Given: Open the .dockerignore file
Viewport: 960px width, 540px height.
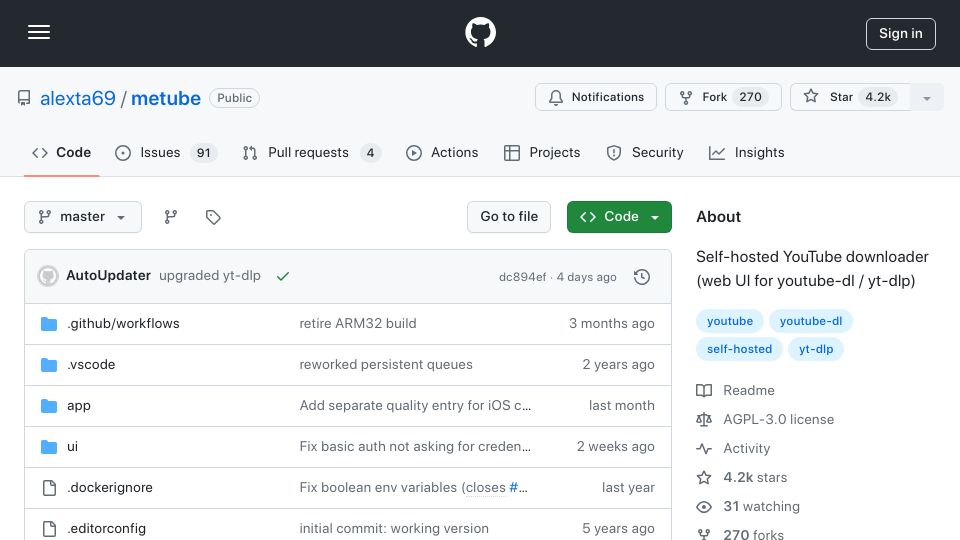Looking at the screenshot, I should pyautogui.click(x=110, y=487).
